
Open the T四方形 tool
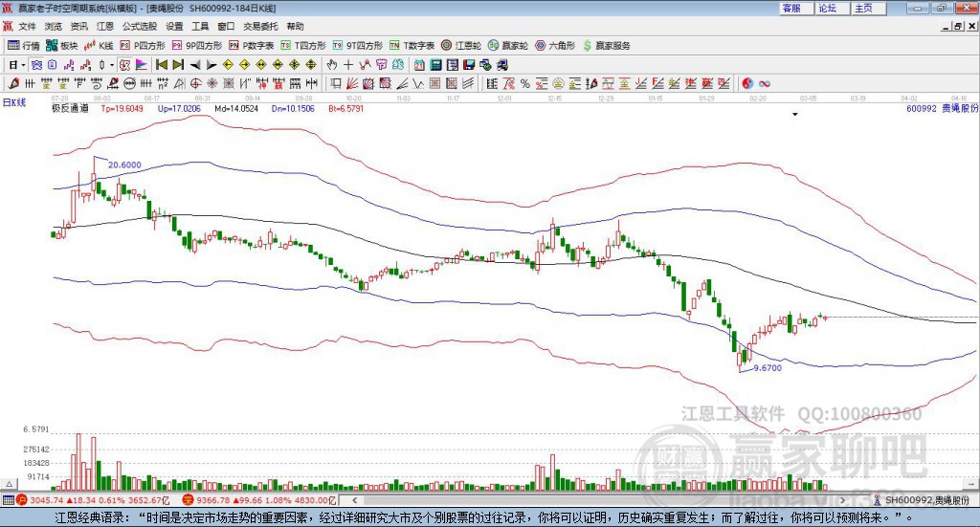(303, 46)
